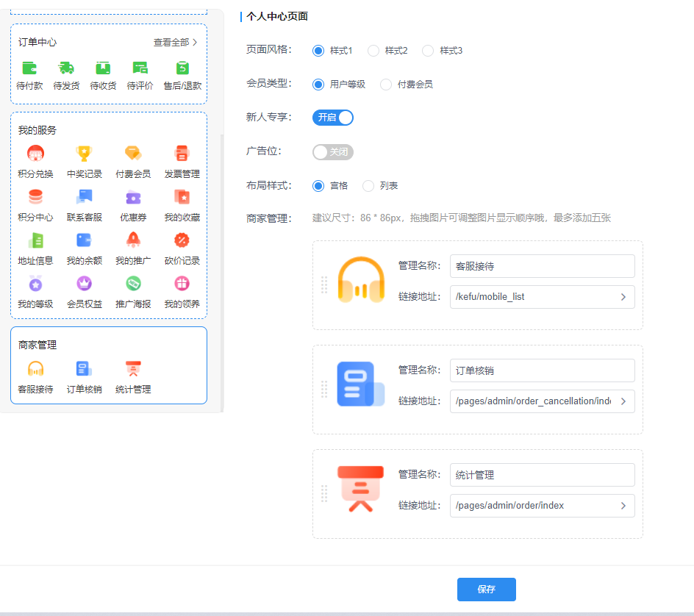Click the 订单核销 management name field
Screen dimensions: 694x616
(542, 370)
